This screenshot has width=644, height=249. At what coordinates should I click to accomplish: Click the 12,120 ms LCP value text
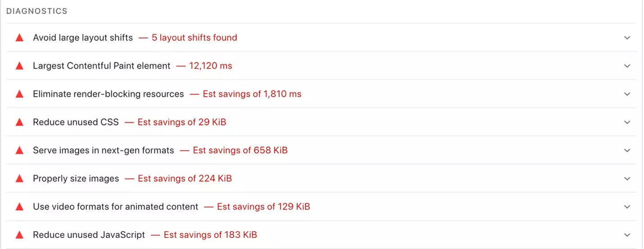(x=210, y=66)
